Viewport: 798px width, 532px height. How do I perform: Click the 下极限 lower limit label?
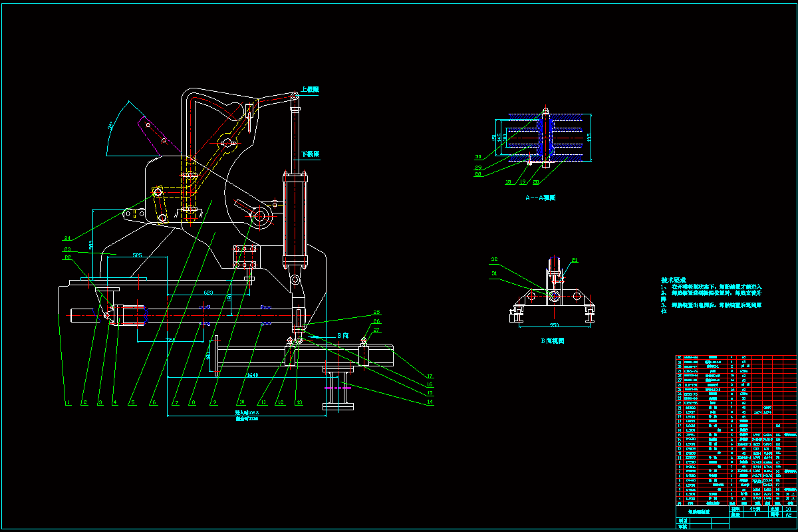coord(310,154)
